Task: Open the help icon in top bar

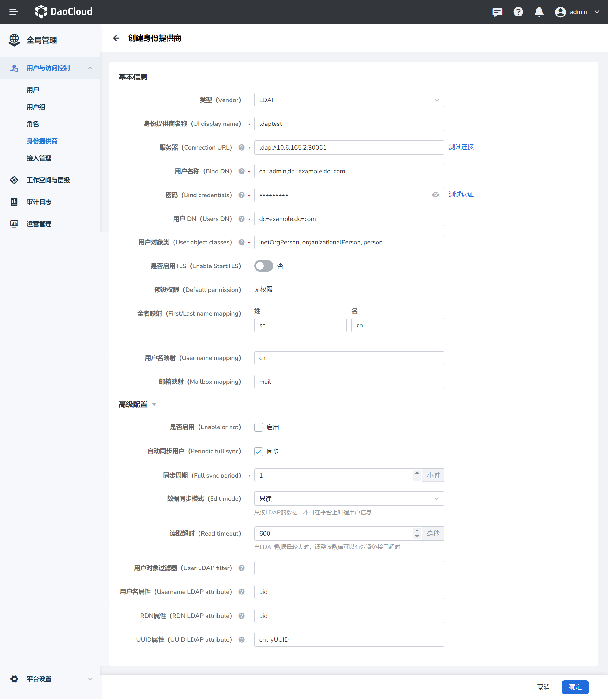Action: (518, 11)
